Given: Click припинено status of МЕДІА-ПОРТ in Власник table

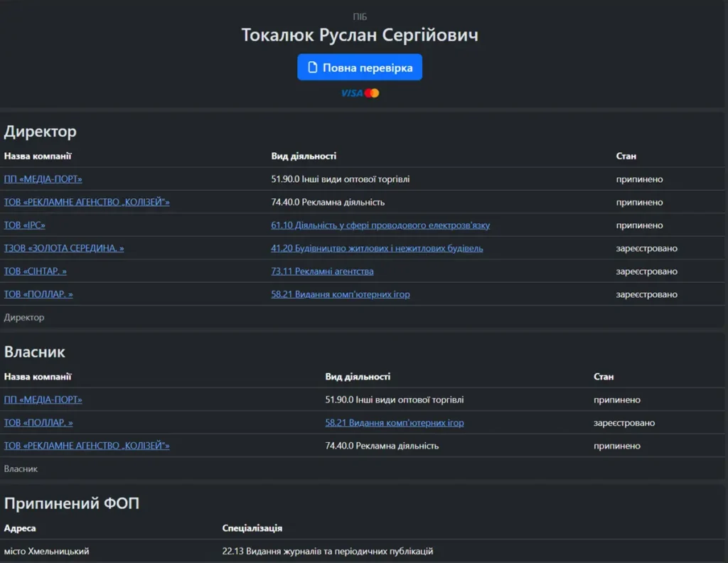Looking at the screenshot, I should tap(617, 400).
